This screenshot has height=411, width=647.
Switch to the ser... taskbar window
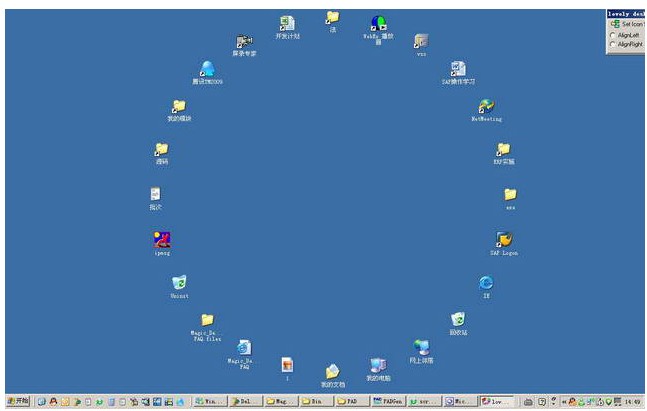tap(424, 401)
